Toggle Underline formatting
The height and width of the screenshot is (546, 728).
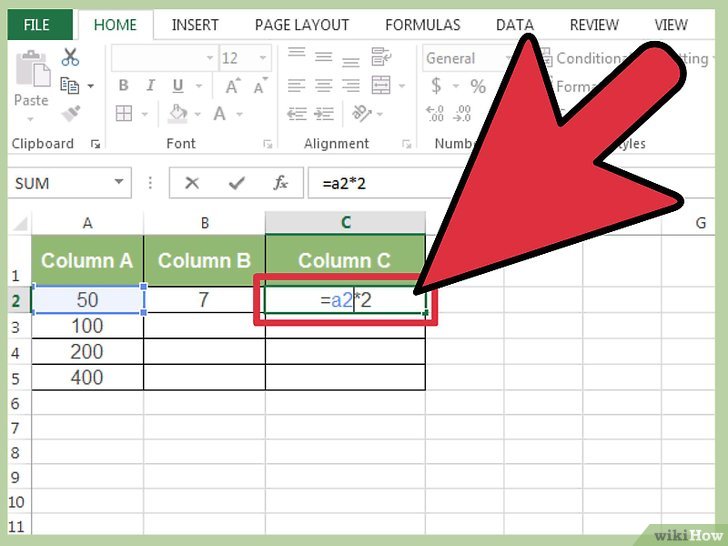[x=176, y=86]
